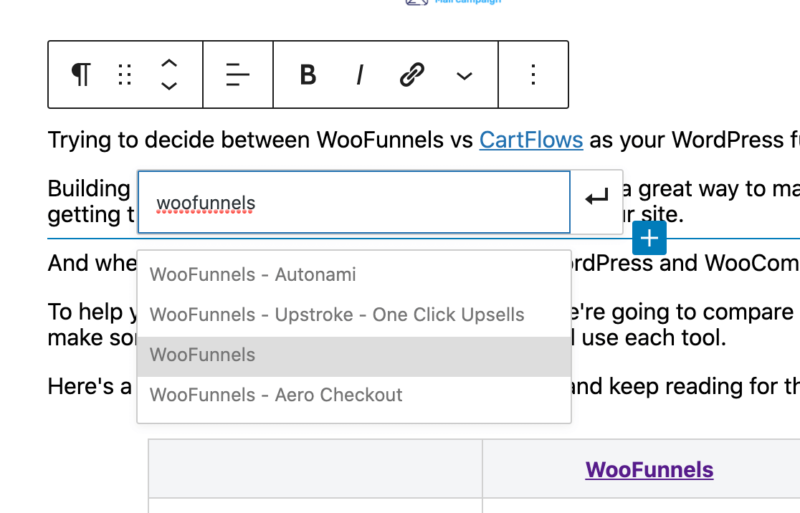Click the link icon in toolbar
This screenshot has width=800, height=513.
tap(412, 75)
